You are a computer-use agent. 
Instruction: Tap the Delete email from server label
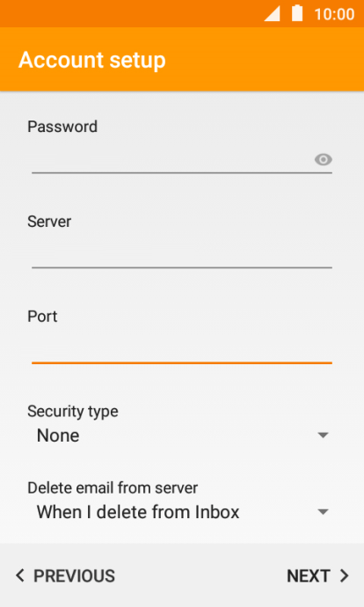pyautogui.click(x=113, y=487)
